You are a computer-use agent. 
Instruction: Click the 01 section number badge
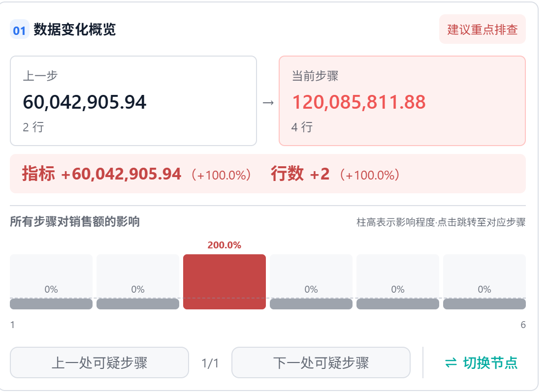click(x=19, y=30)
